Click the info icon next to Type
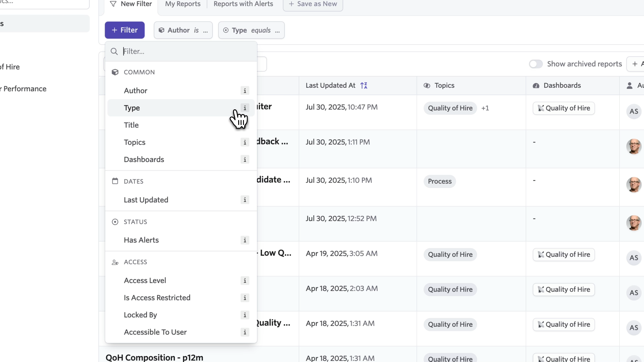Screen dimensions: 644x362 (x=245, y=108)
